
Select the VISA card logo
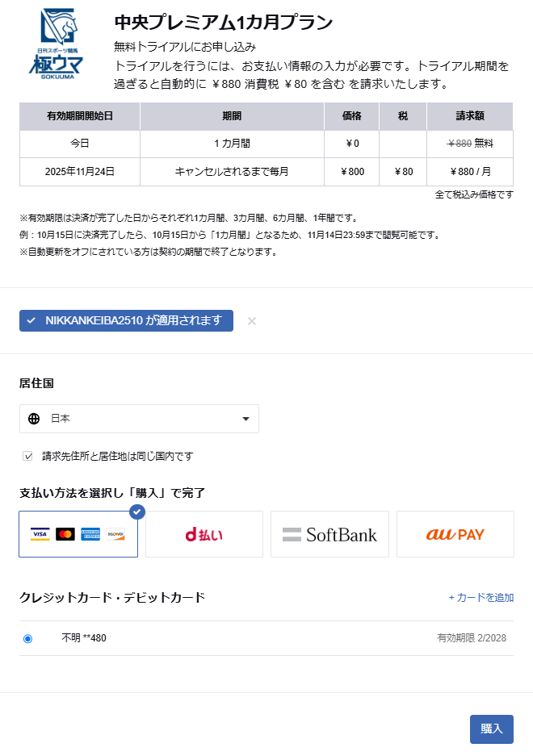[x=40, y=534]
